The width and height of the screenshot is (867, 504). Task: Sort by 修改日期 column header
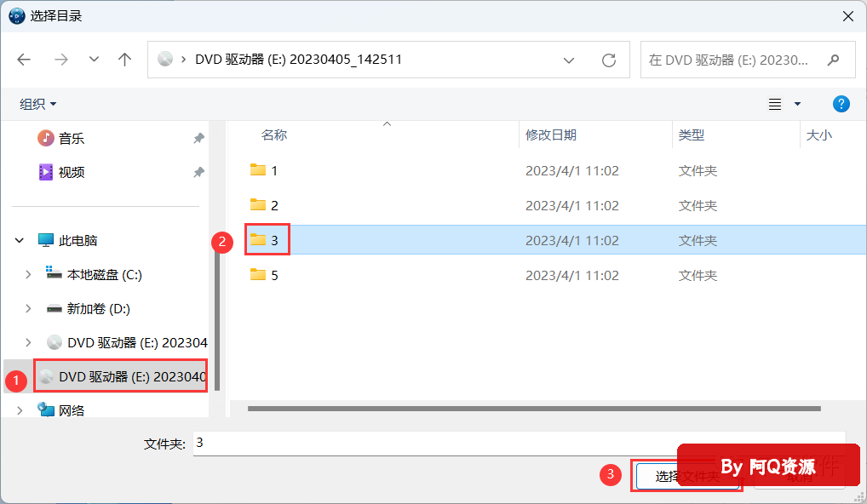(x=551, y=135)
